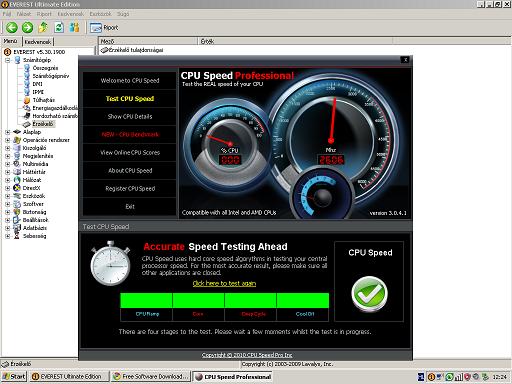Expand the Kiszolgáló tree node
Screen dimensions: 512x384
8,148
